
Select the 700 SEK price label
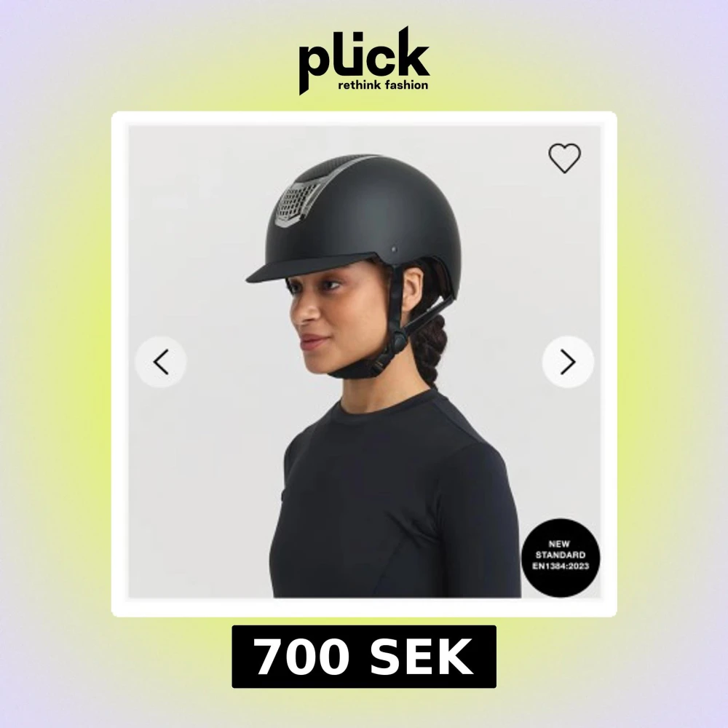click(x=364, y=657)
